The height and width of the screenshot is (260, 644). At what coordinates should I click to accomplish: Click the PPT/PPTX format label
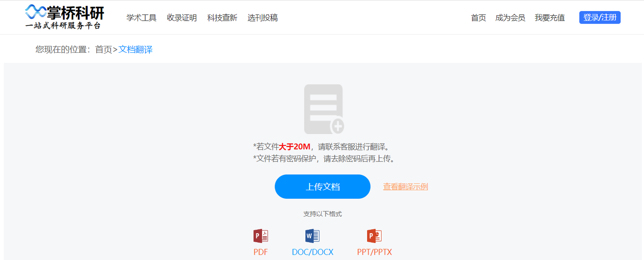374,252
